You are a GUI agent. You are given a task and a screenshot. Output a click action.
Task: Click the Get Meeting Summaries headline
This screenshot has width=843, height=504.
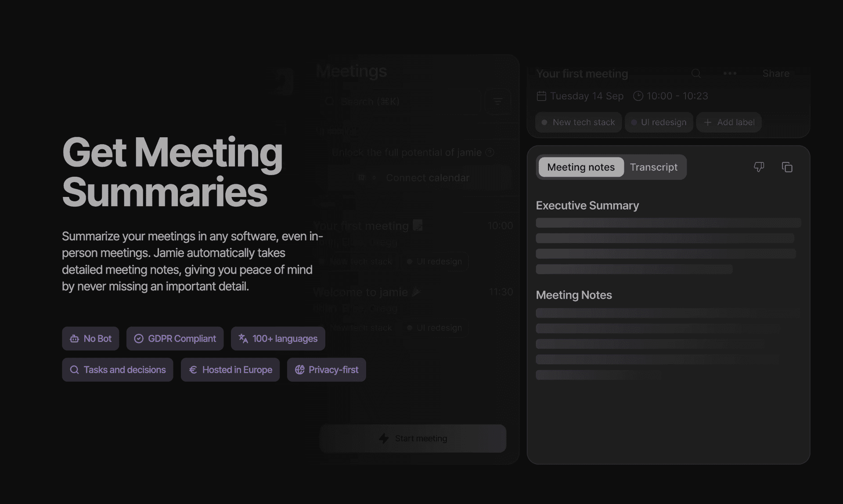pyautogui.click(x=172, y=172)
